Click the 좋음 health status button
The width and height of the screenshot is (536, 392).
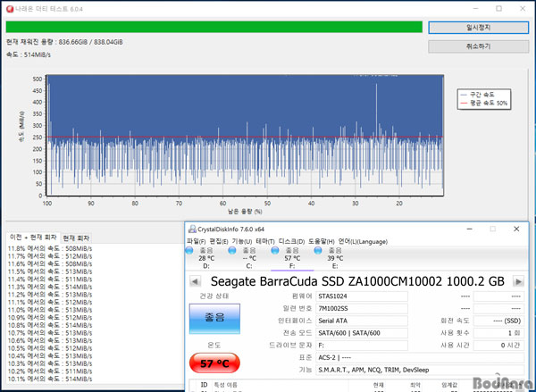(214, 319)
